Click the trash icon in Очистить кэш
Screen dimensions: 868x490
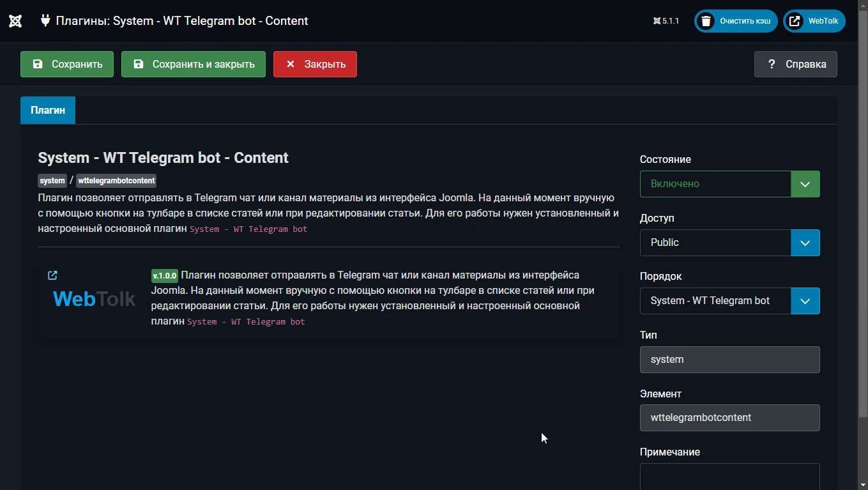click(706, 21)
